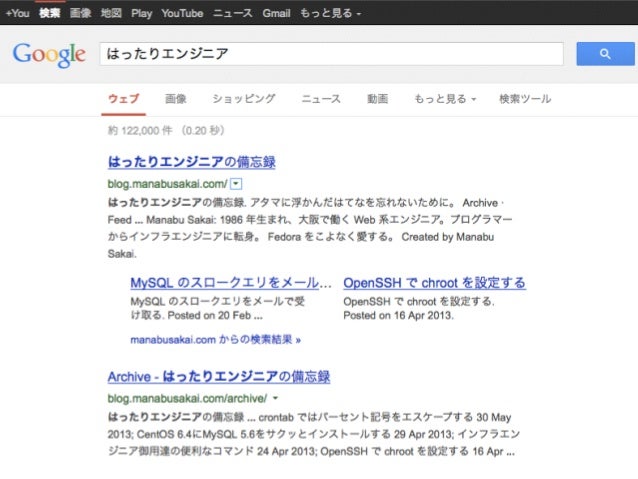This screenshot has width=638, height=479.
Task: Open Play in the top bar
Action: 142,13
